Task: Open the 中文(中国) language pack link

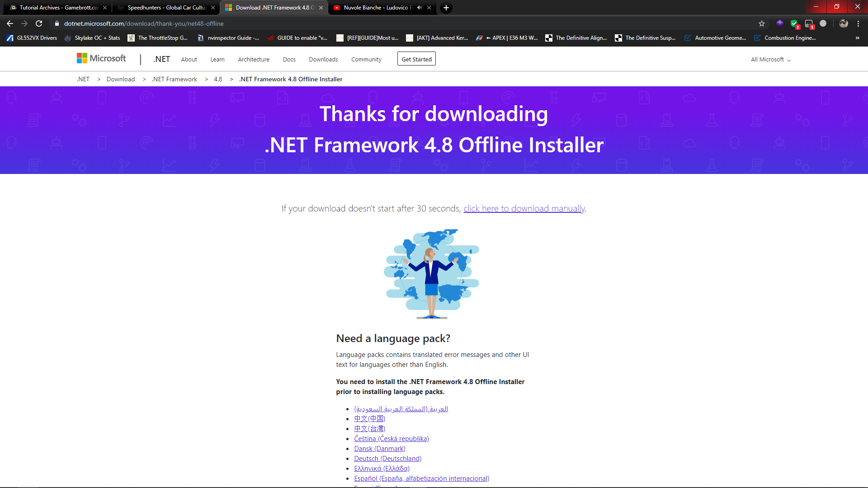Action: point(369,419)
